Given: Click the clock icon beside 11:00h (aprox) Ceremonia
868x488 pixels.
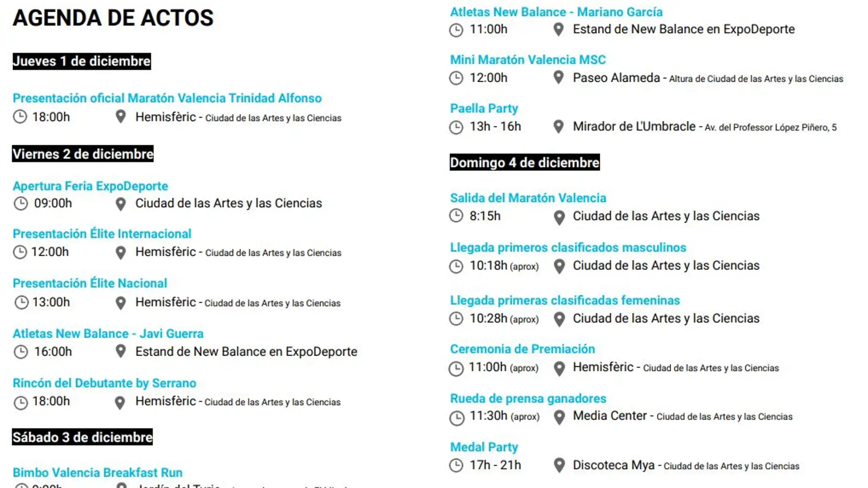Looking at the screenshot, I should 456,368.
